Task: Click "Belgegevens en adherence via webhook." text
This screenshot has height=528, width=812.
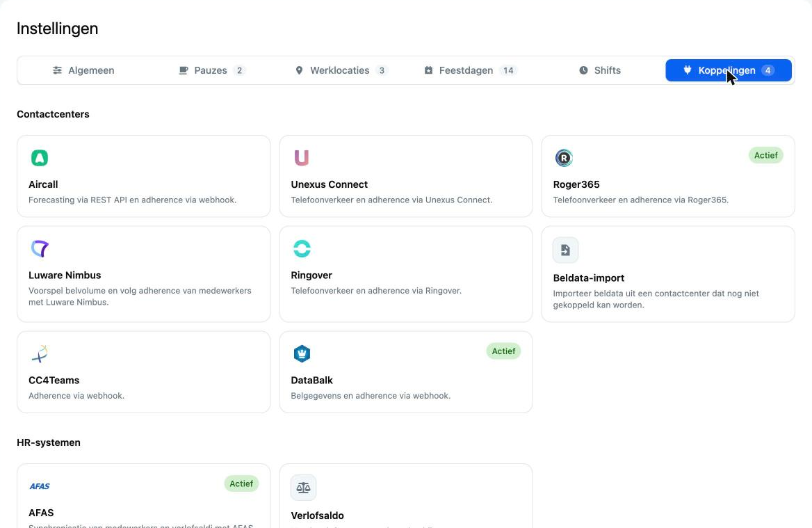Action: (371, 396)
